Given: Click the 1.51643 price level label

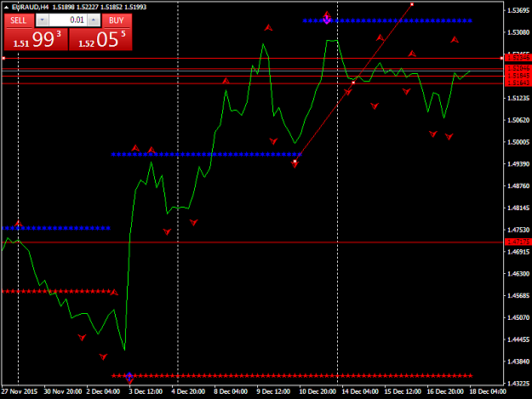Looking at the screenshot, I should (518, 83).
